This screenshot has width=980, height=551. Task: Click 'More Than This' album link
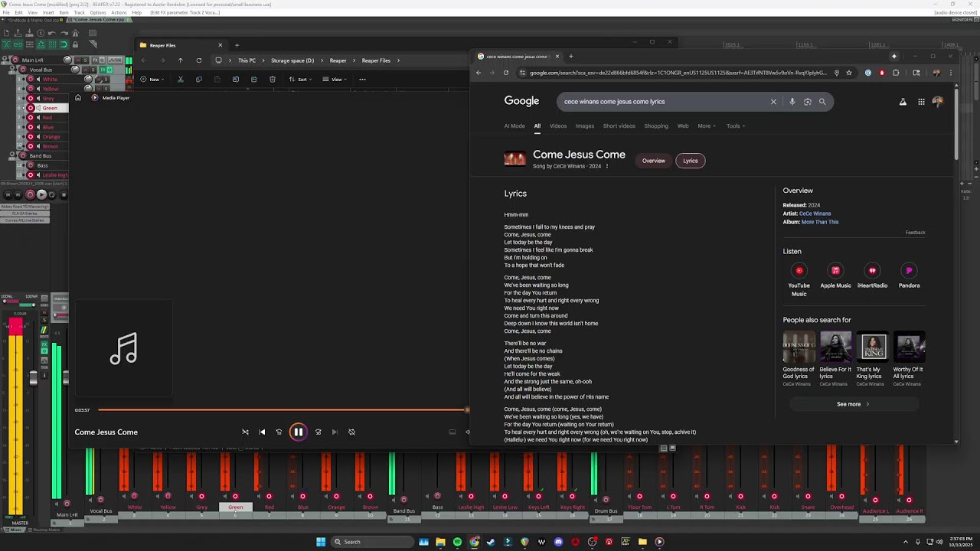coord(820,222)
